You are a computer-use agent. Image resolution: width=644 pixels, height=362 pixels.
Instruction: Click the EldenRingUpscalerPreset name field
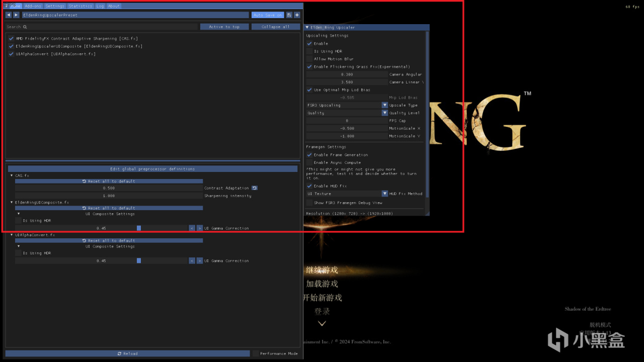point(135,15)
